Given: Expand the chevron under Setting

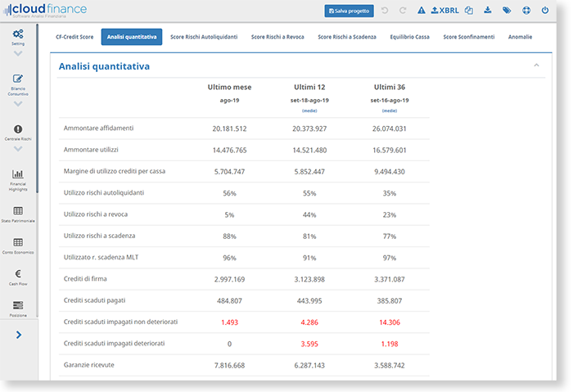Looking at the screenshot, I should point(18,54).
